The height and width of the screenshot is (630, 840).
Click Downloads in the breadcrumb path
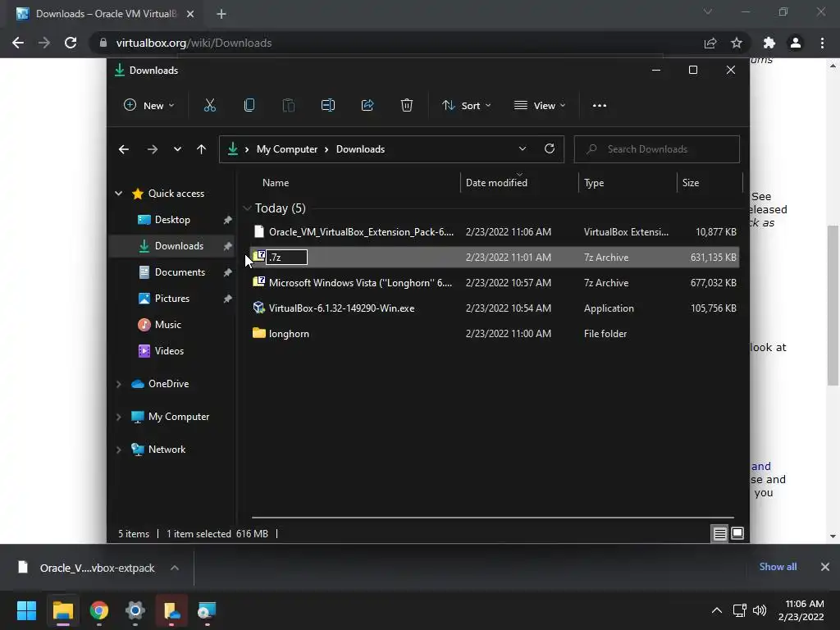pos(360,149)
